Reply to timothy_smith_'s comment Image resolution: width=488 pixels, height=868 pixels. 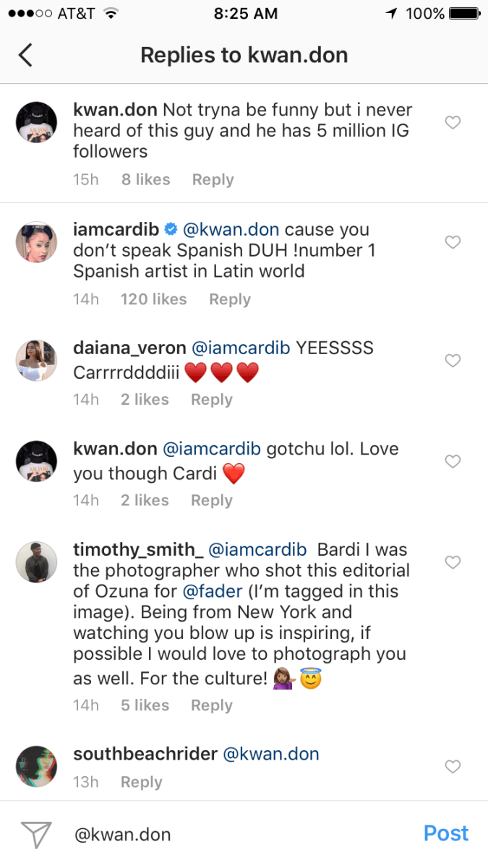pyautogui.click(x=211, y=705)
